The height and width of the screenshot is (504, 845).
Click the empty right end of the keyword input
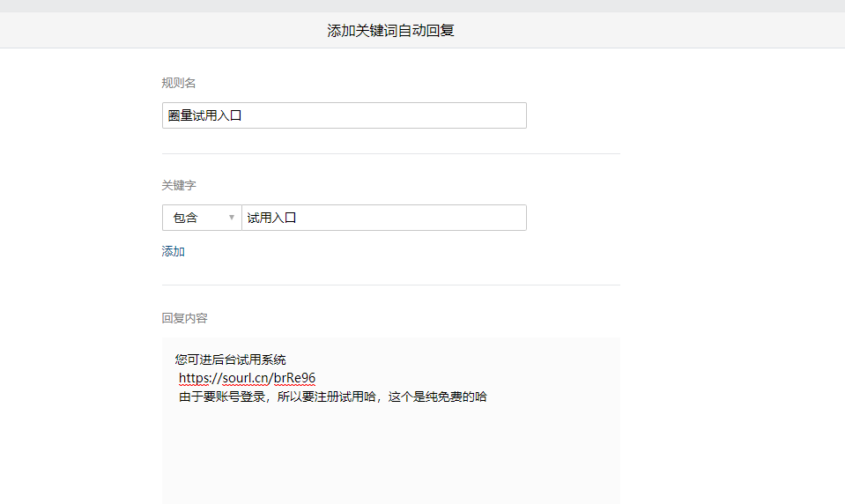point(493,218)
